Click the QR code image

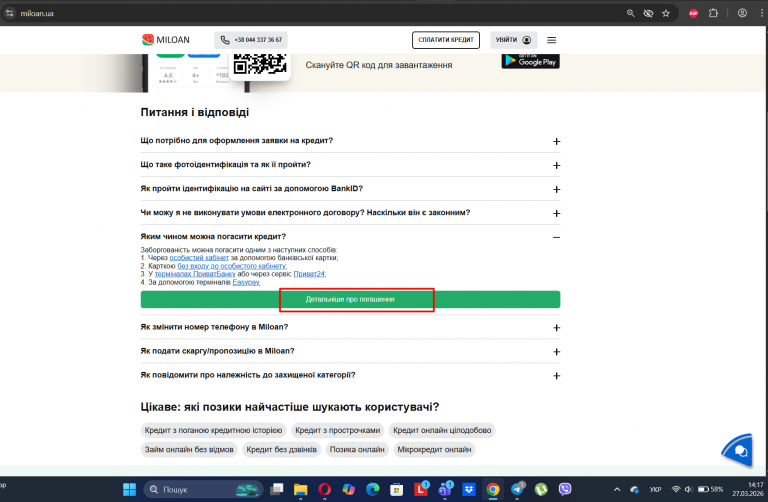[260, 64]
